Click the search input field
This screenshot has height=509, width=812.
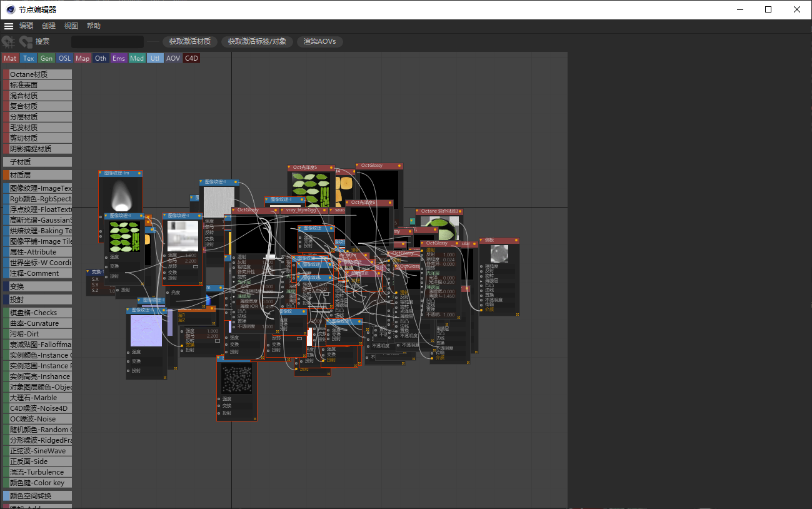pos(108,42)
